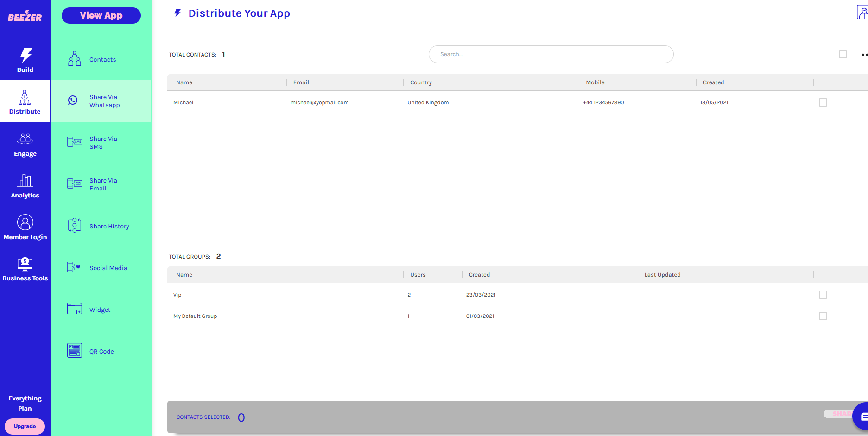Click the Share Via SMS icon
868x436 pixels.
pyautogui.click(x=75, y=142)
